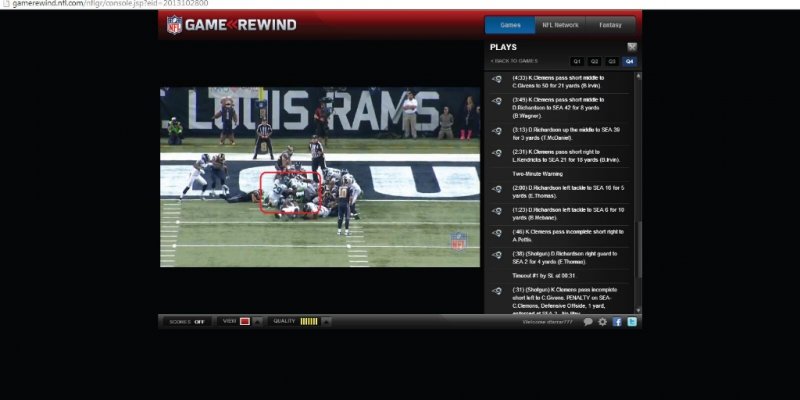
Task: Click Rams icon beside :38 play
Action: click(496, 255)
